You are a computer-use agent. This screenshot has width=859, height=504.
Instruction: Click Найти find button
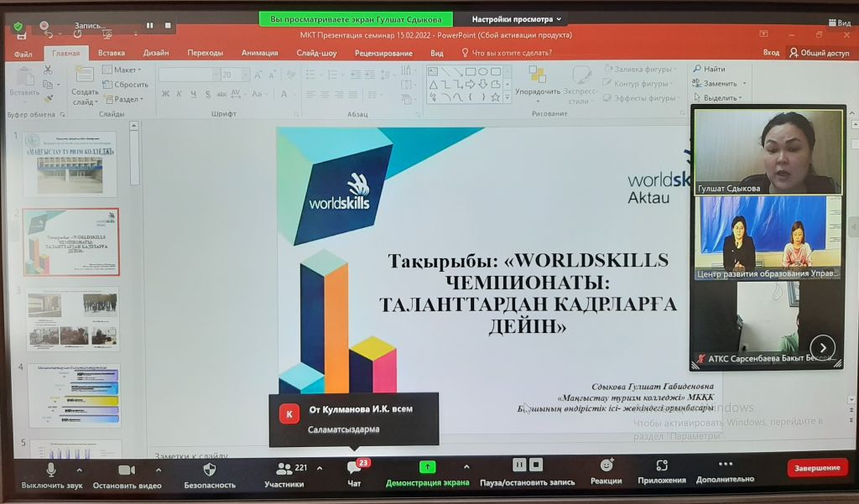pyautogui.click(x=709, y=69)
